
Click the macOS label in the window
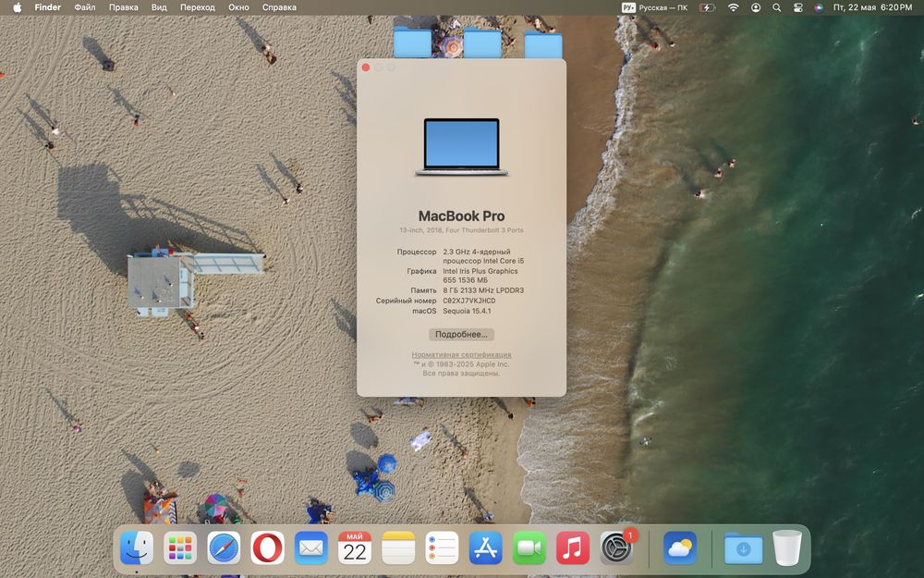click(424, 311)
